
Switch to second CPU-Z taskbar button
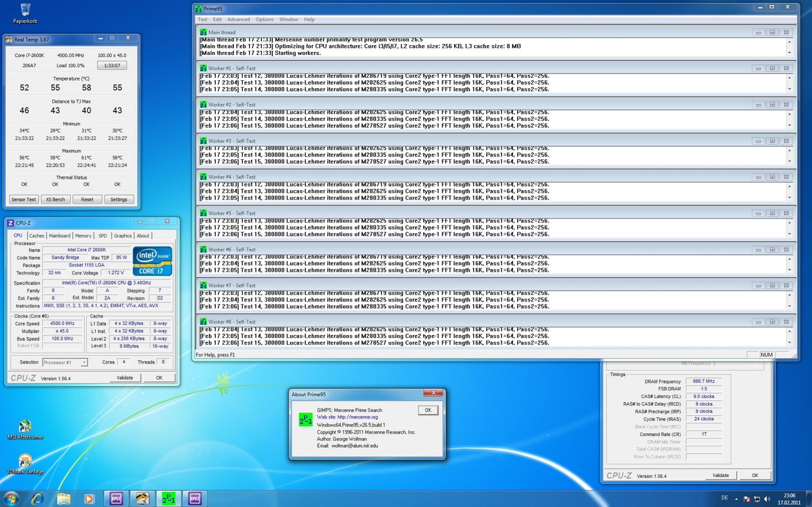point(195,499)
